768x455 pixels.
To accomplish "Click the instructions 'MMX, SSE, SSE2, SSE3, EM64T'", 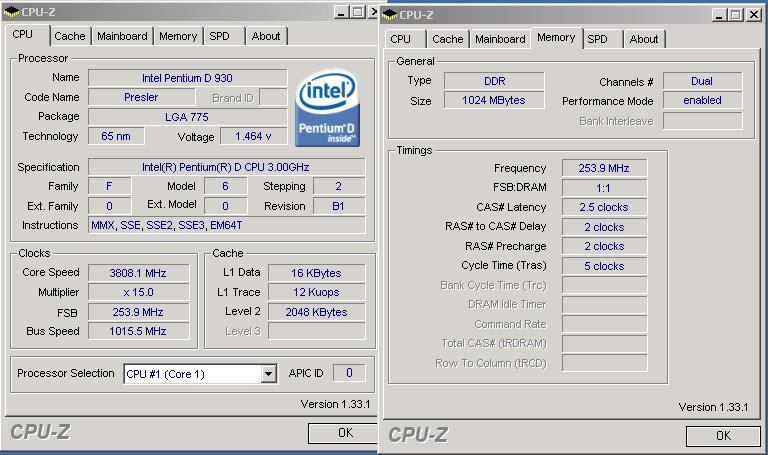I will [226, 225].
